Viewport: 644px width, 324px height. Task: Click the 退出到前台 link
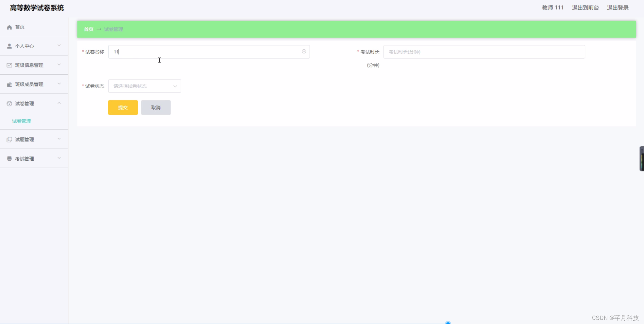pos(585,8)
